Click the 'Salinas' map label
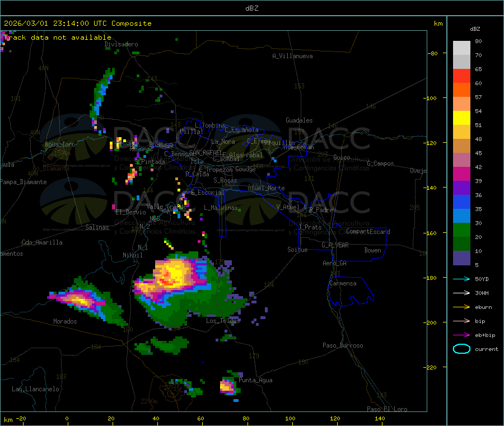This screenshot has width=504, height=426. pyautogui.click(x=97, y=227)
